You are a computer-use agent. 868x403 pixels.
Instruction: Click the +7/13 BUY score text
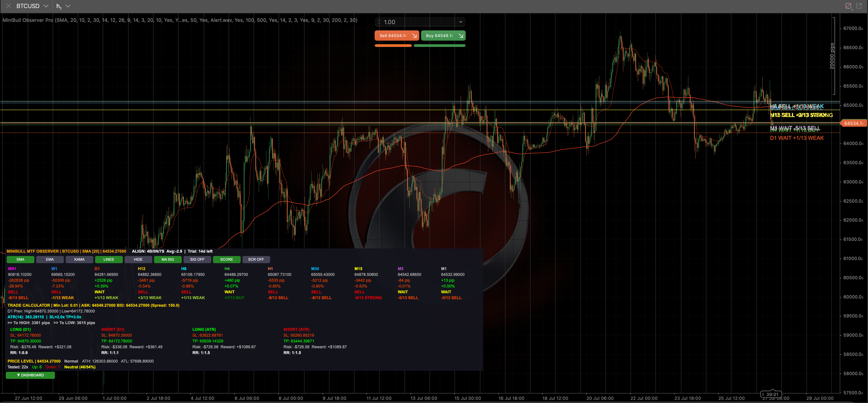234,298
